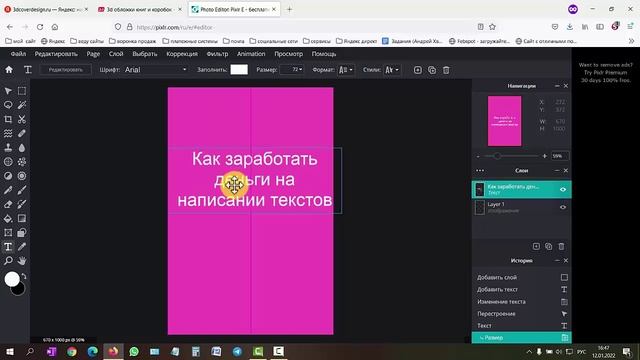The height and width of the screenshot is (360, 640).
Task: Open the Фильтр menu
Action: [x=217, y=54]
